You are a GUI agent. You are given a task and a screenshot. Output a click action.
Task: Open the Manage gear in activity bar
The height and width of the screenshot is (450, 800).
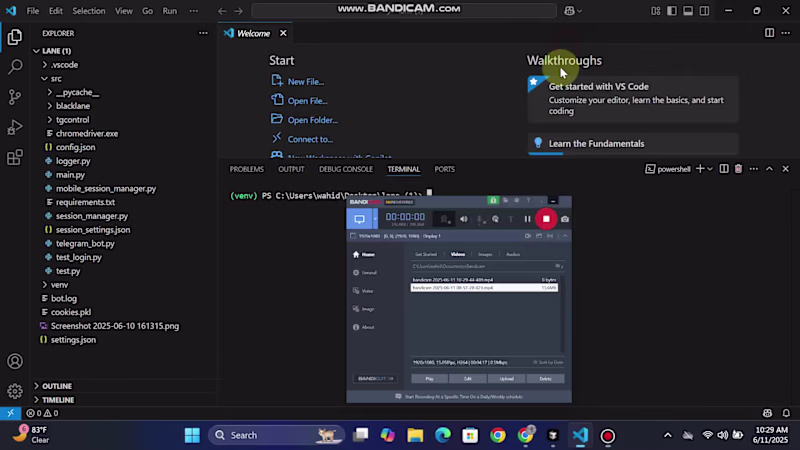point(15,391)
